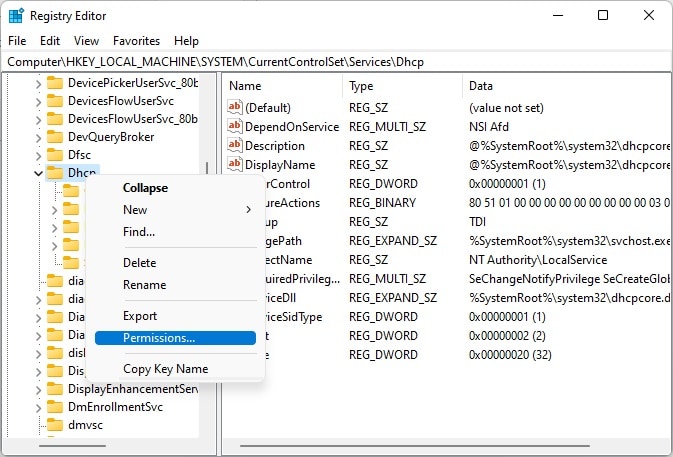Choose Export in the context menu
The width and height of the screenshot is (673, 457).
pos(175,316)
